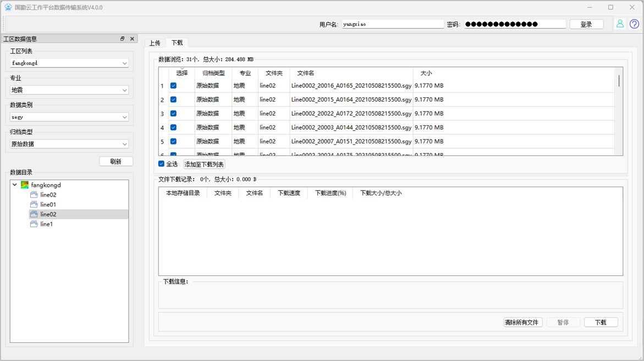
Task: Click the 用户名 input field
Action: coord(393,24)
